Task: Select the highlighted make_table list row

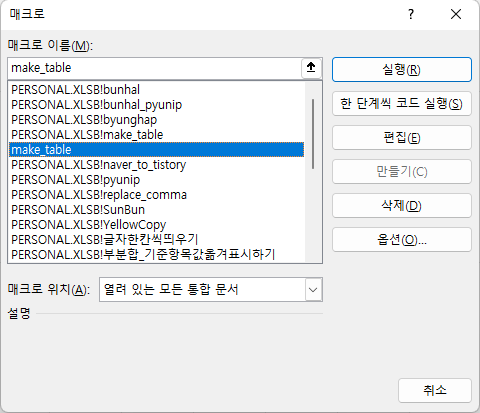Action: [x=157, y=150]
